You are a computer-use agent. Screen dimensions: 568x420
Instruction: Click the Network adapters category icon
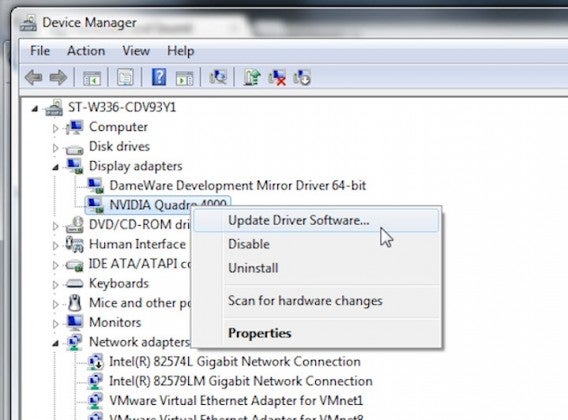pyautogui.click(x=75, y=342)
